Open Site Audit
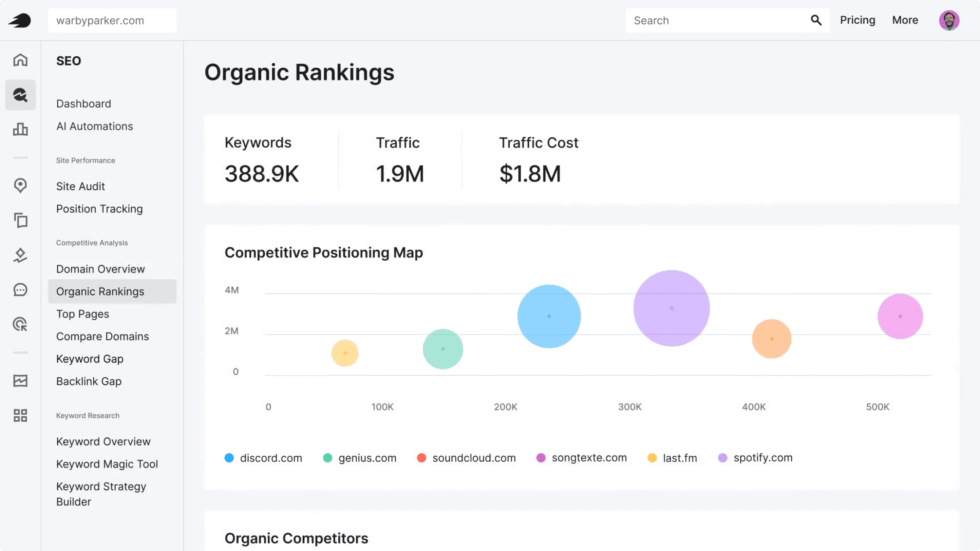980x551 pixels. tap(80, 186)
